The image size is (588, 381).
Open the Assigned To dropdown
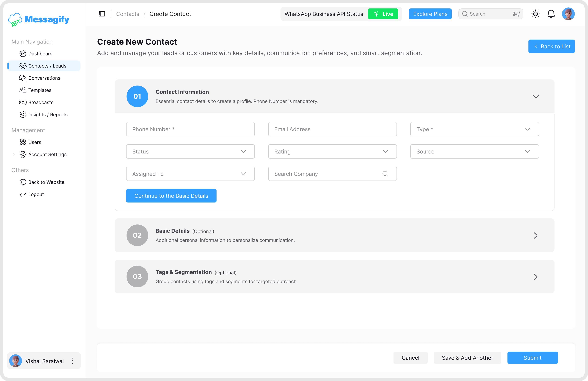click(x=190, y=174)
